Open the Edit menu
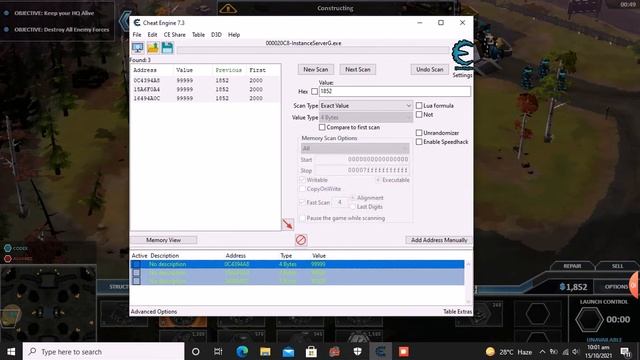The image size is (640, 360). 152,35
